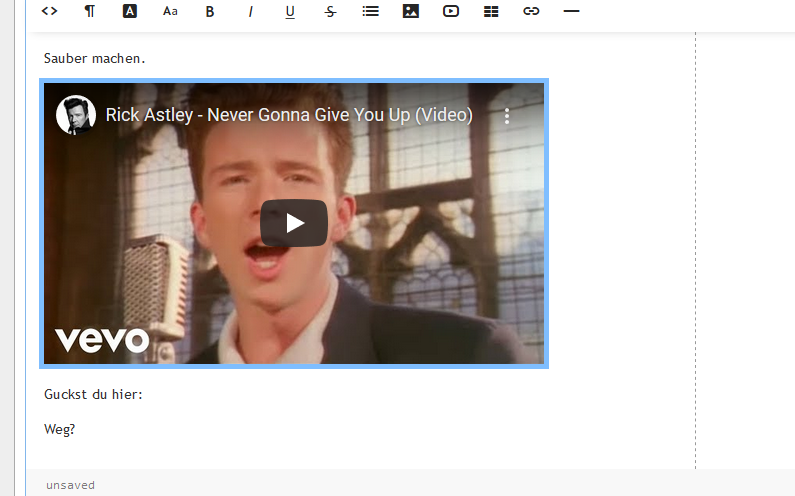The width and height of the screenshot is (795, 496).
Task: Toggle bold formatting
Action: [210, 12]
